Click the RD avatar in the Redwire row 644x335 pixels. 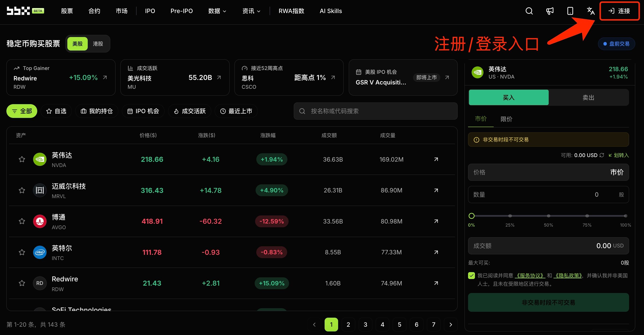tap(40, 283)
